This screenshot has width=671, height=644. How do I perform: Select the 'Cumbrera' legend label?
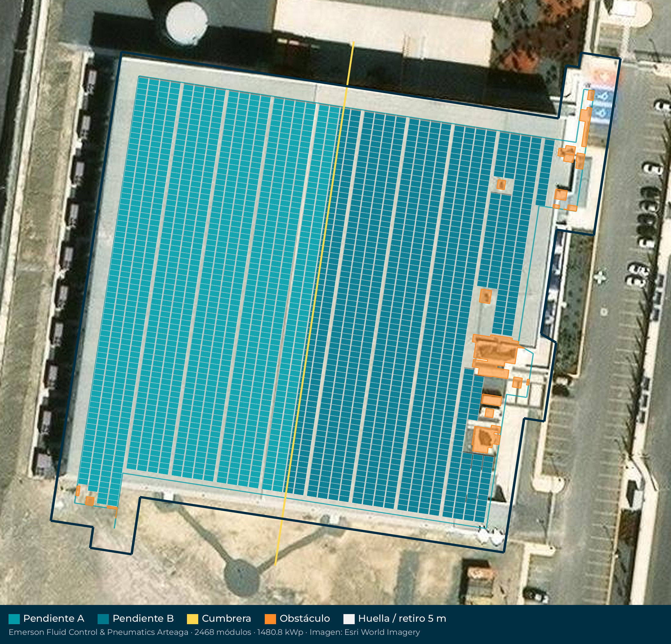pyautogui.click(x=226, y=619)
